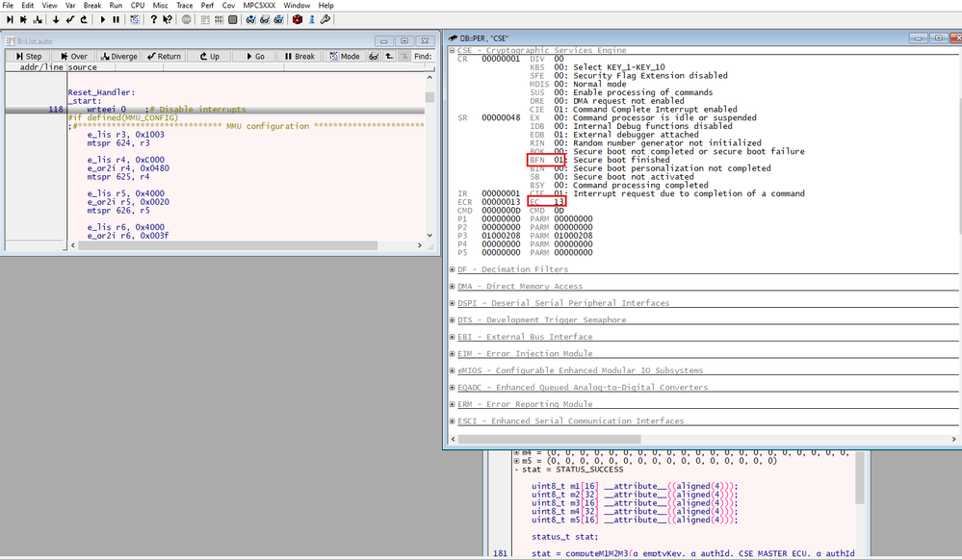Open the Window menu

297,5
